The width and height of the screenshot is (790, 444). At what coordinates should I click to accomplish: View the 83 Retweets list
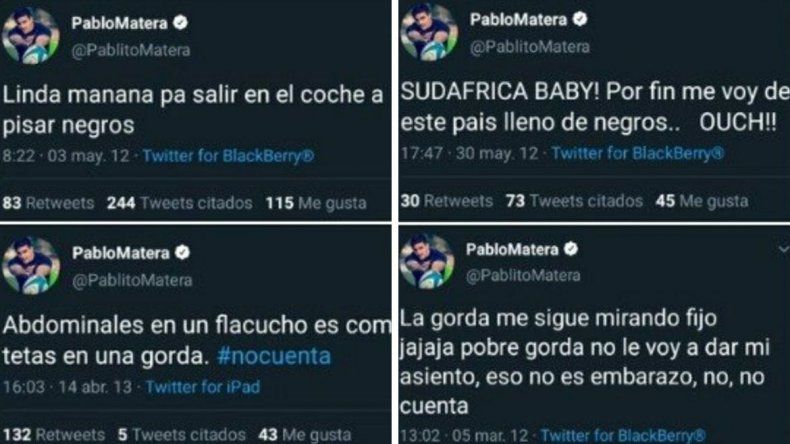(x=48, y=203)
